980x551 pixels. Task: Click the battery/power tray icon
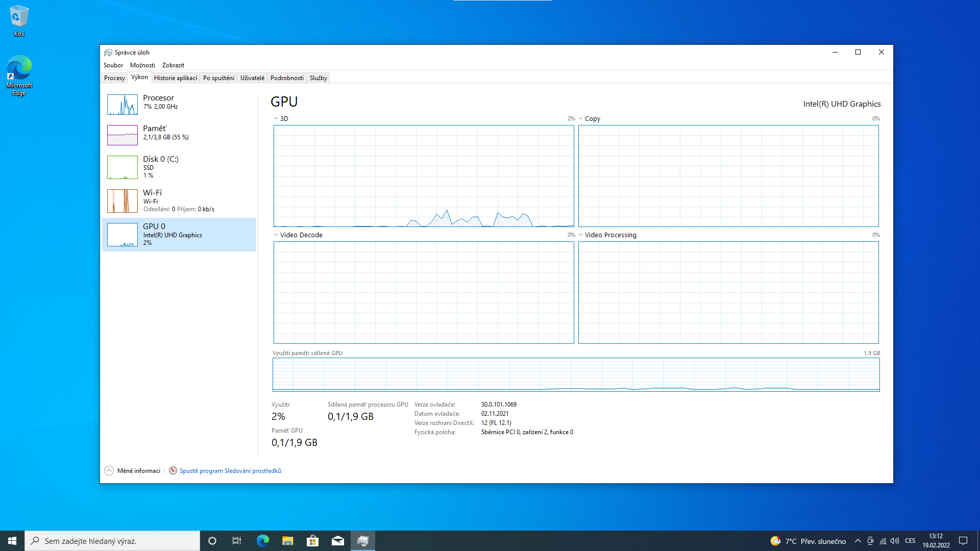coord(870,541)
